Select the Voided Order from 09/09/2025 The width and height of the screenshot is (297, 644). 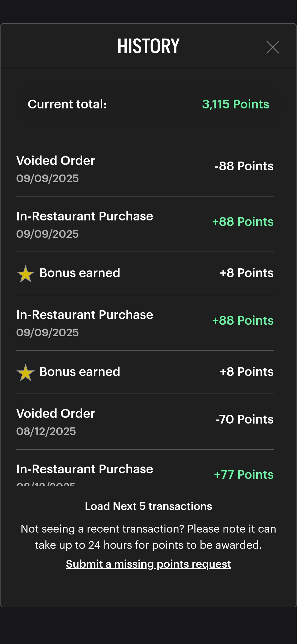pos(56,161)
